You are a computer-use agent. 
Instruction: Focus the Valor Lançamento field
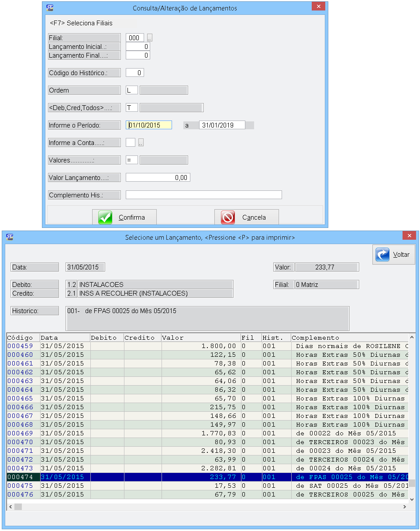(x=158, y=177)
